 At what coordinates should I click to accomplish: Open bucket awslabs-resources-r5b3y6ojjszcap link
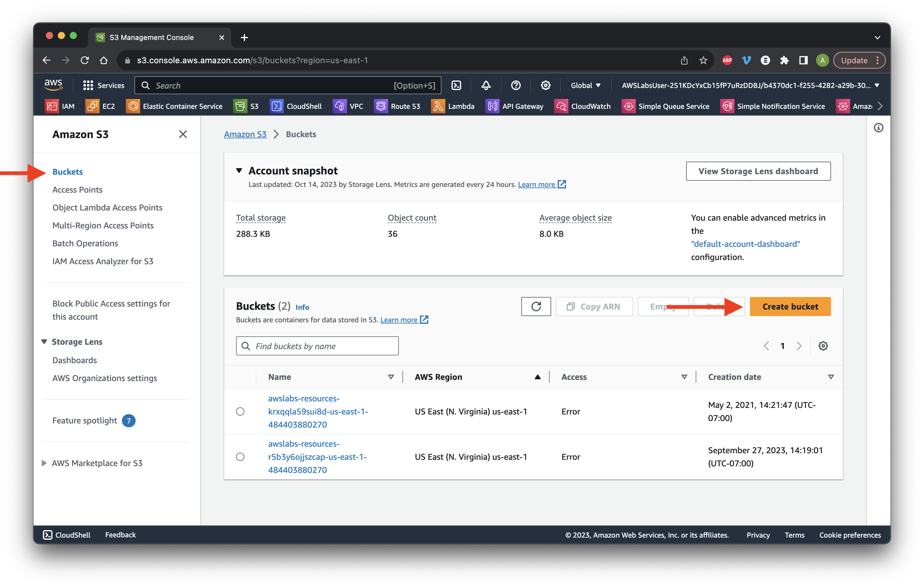tap(317, 457)
